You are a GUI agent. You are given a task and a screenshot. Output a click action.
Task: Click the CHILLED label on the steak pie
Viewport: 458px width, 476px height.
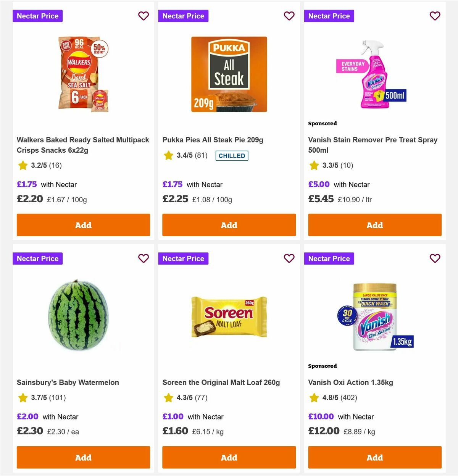pyautogui.click(x=232, y=156)
